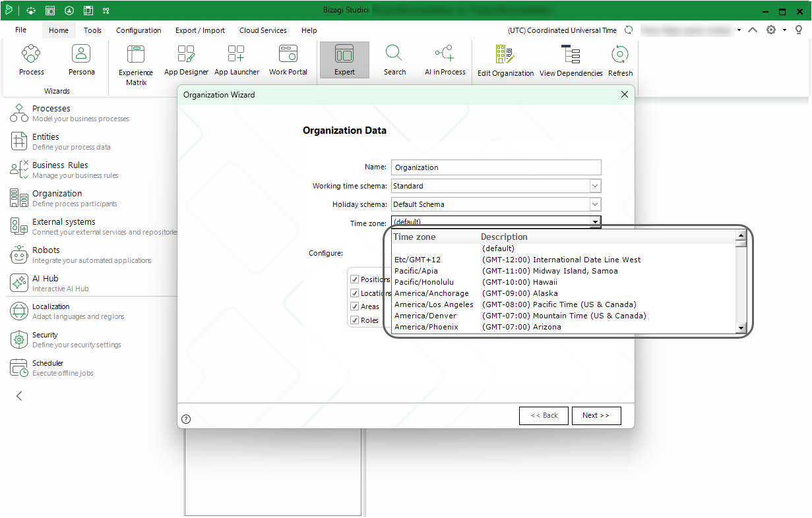
Task: Click the UTC Coordinated Universal Time label
Action: (562, 30)
